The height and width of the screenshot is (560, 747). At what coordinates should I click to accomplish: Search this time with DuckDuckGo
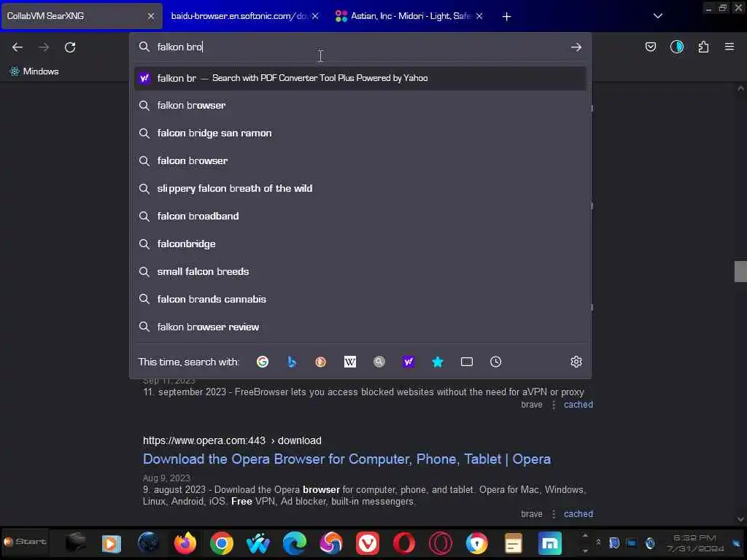[321, 362]
